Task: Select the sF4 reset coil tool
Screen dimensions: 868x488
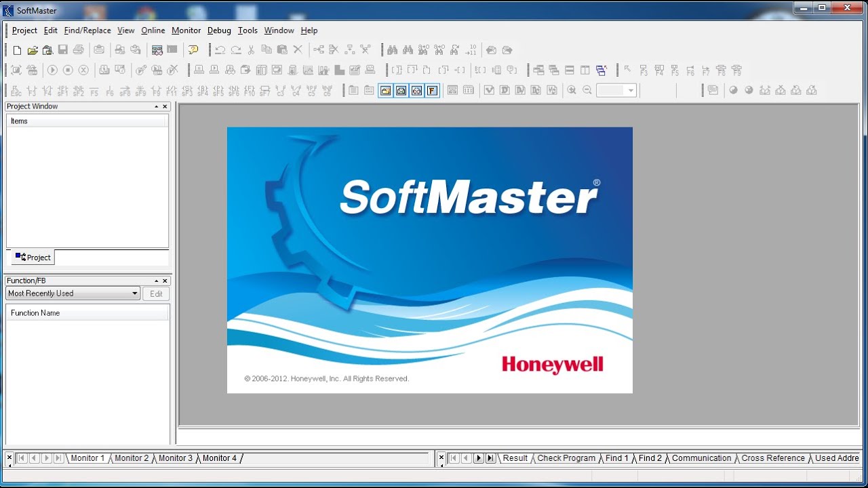Action: coord(203,90)
